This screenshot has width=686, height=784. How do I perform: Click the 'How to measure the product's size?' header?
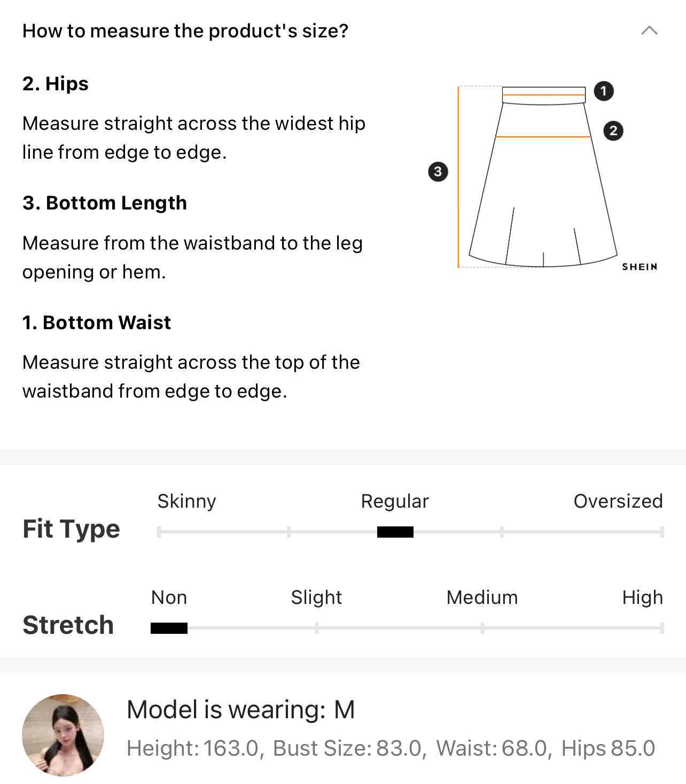coord(185,31)
